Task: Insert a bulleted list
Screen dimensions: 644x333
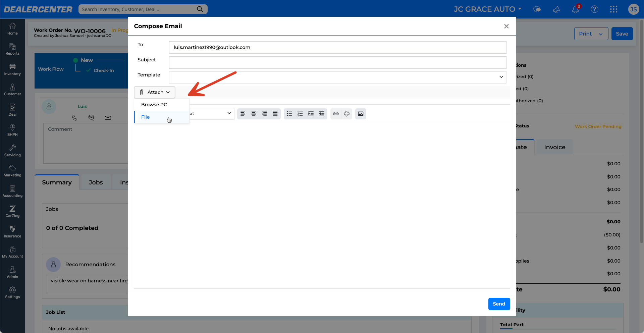Action: (289, 114)
